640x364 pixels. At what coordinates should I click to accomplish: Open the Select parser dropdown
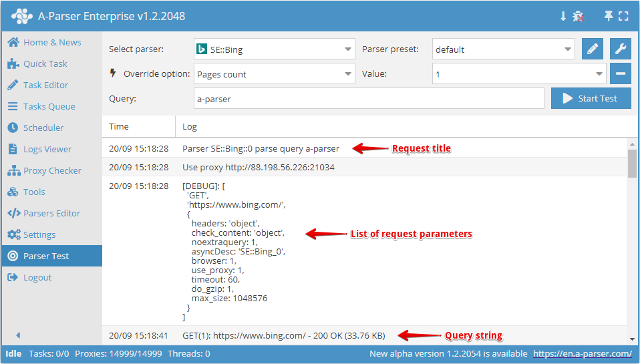pos(274,49)
